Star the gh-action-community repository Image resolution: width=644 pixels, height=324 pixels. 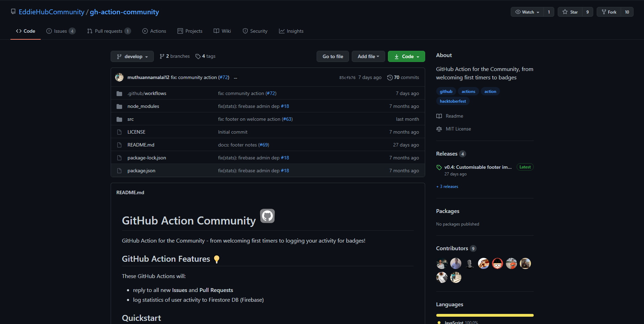tap(570, 11)
